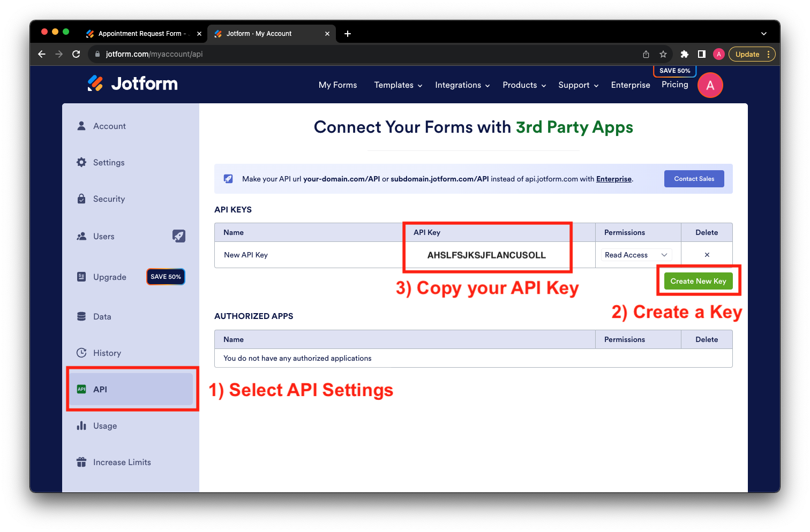Open the user avatar profile menu
This screenshot has height=532, width=810.
[710, 86]
